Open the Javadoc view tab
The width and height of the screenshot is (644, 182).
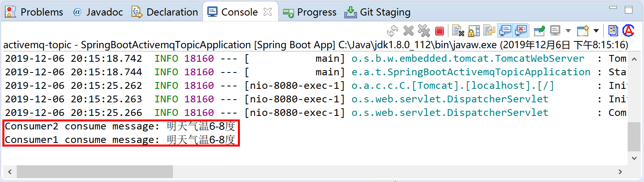(98, 12)
